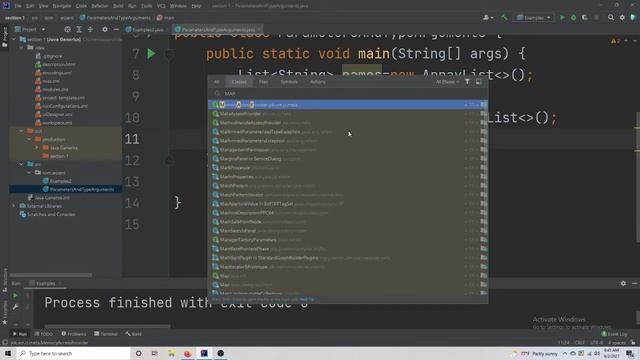Open IDE settings gear in top toolbar

coord(622,18)
